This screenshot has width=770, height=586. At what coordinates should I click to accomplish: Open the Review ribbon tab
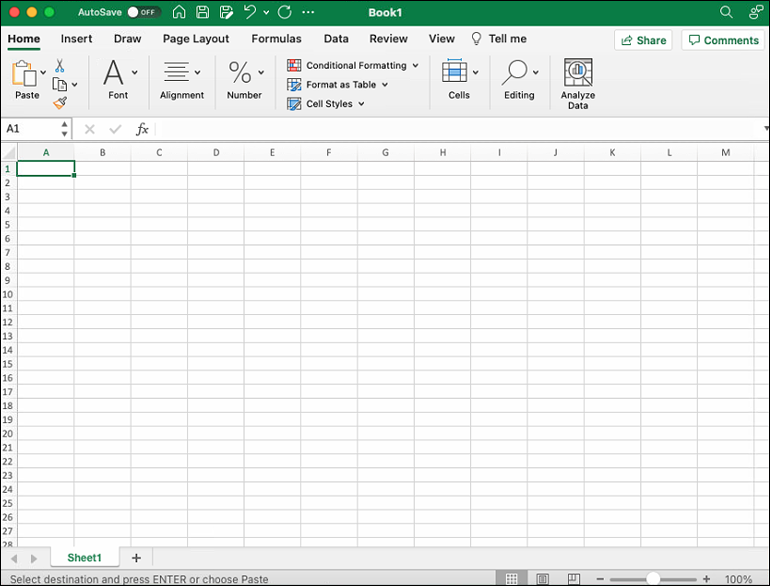(x=388, y=39)
